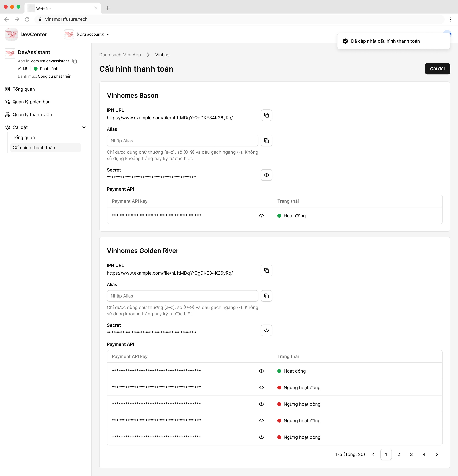Reload the browser page
This screenshot has width=458, height=476.
pos(27,19)
